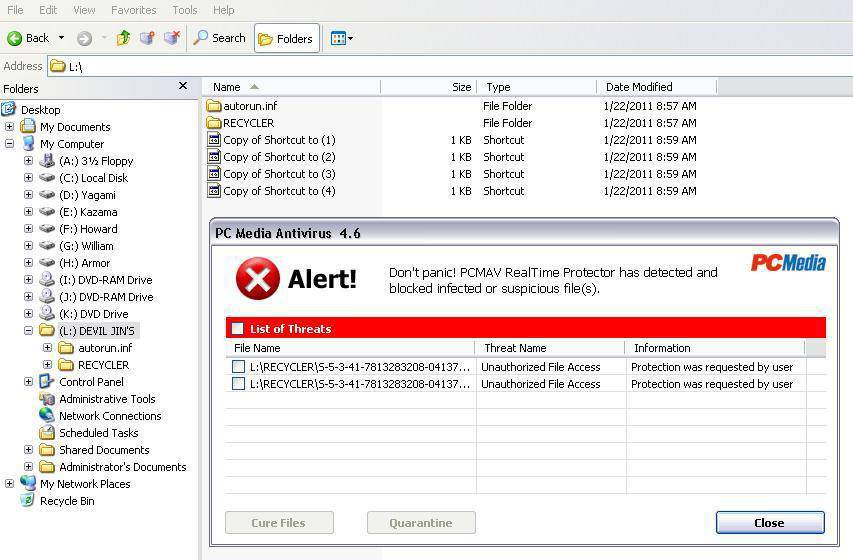Select RECYCLER folder in file list
Screen dimensions: 853x560
coord(240,122)
